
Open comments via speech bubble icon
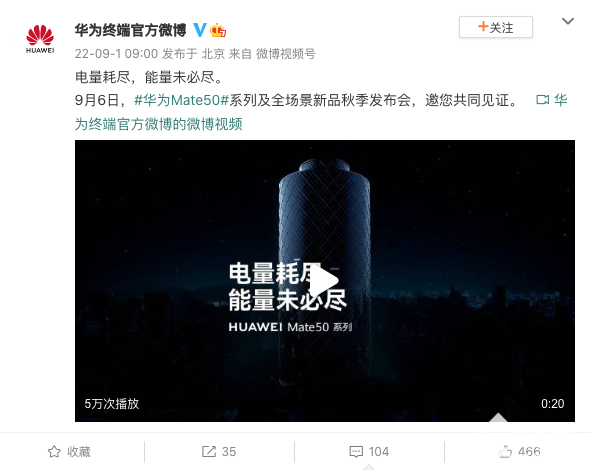[356, 452]
